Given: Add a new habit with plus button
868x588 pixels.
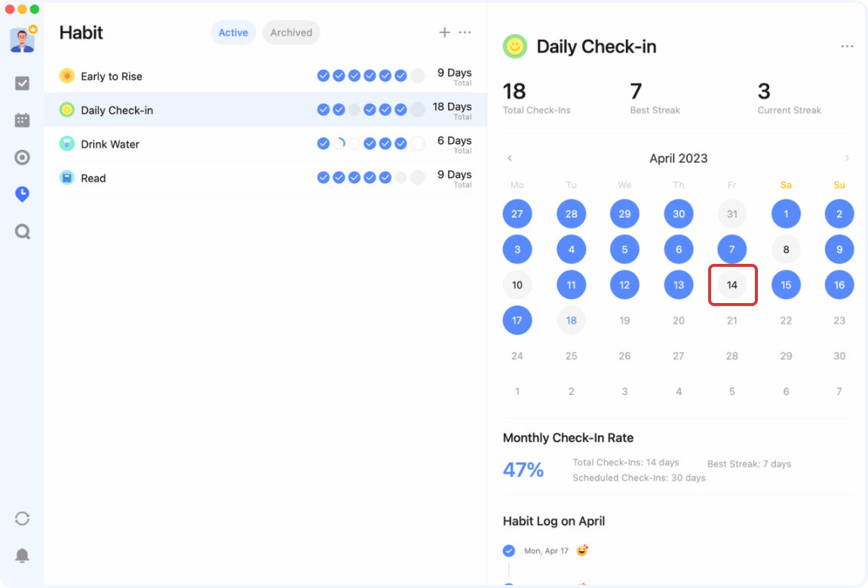Looking at the screenshot, I should click(x=444, y=32).
